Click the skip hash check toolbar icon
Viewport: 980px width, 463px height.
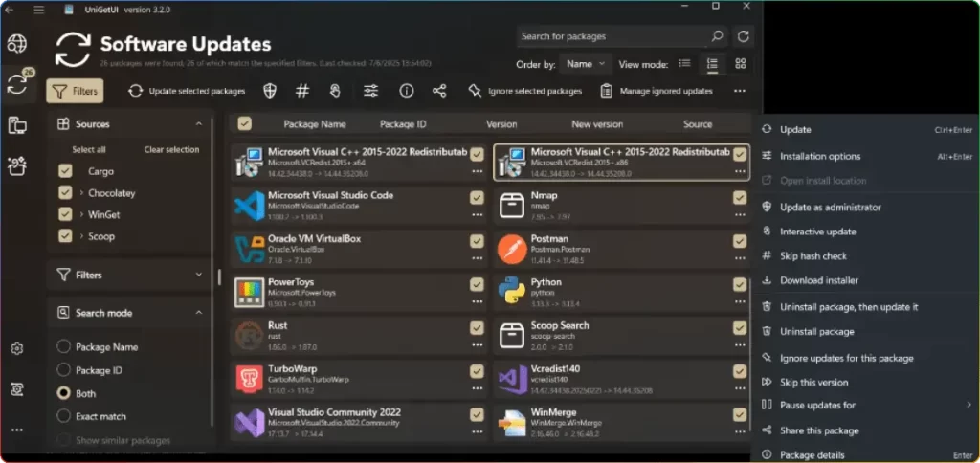click(x=302, y=91)
